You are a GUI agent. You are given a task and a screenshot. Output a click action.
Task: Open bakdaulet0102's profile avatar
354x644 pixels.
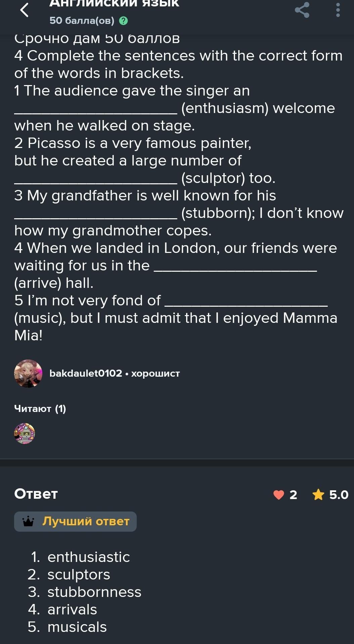coord(28,374)
